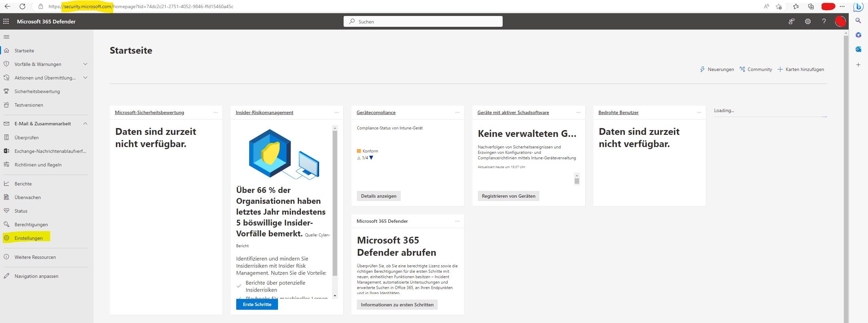The width and height of the screenshot is (868, 323).
Task: Open the app launcher waffle icon
Action: pos(6,21)
